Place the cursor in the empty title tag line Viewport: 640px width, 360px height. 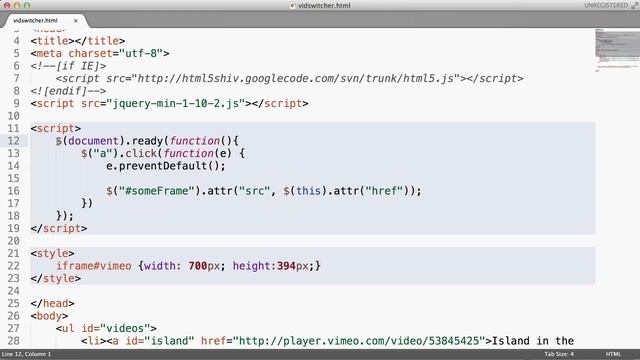[x=78, y=41]
